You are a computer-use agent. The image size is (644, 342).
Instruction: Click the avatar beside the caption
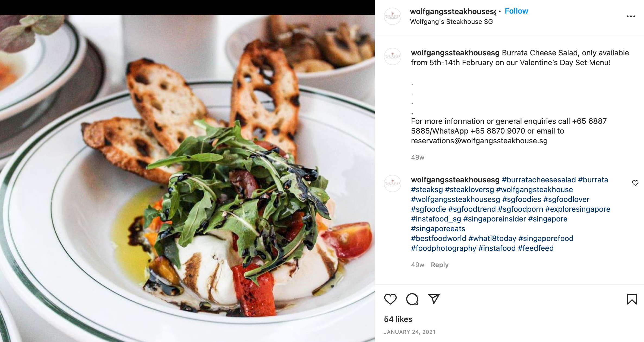coord(393,56)
